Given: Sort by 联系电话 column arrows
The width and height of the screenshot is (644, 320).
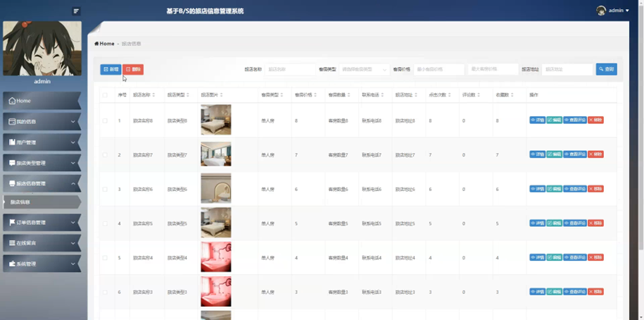Looking at the screenshot, I should pyautogui.click(x=383, y=95).
